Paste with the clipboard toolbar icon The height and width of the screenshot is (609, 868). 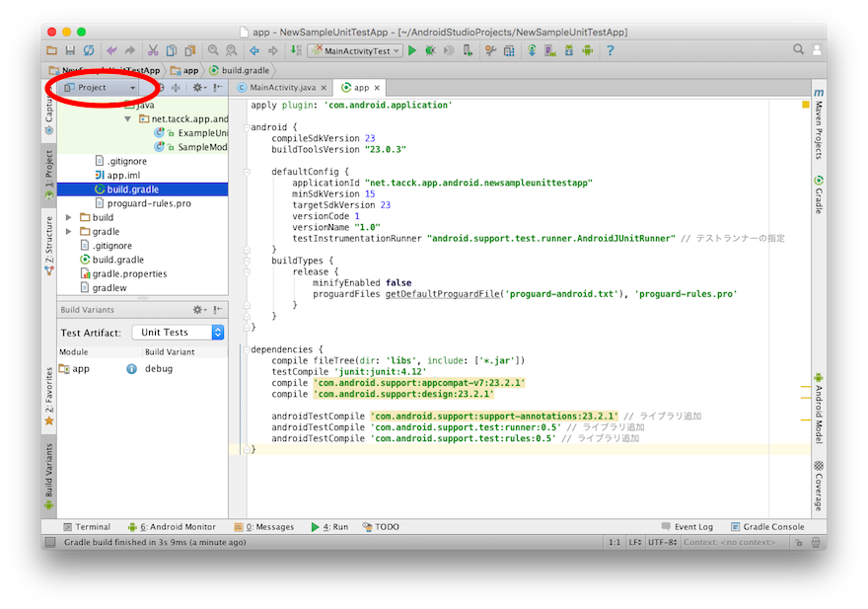coord(189,50)
